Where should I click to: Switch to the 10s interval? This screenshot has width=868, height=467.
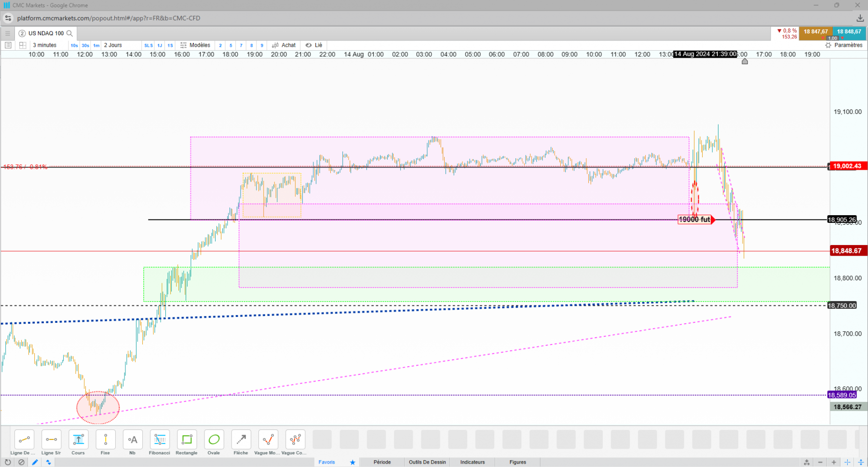(x=74, y=45)
